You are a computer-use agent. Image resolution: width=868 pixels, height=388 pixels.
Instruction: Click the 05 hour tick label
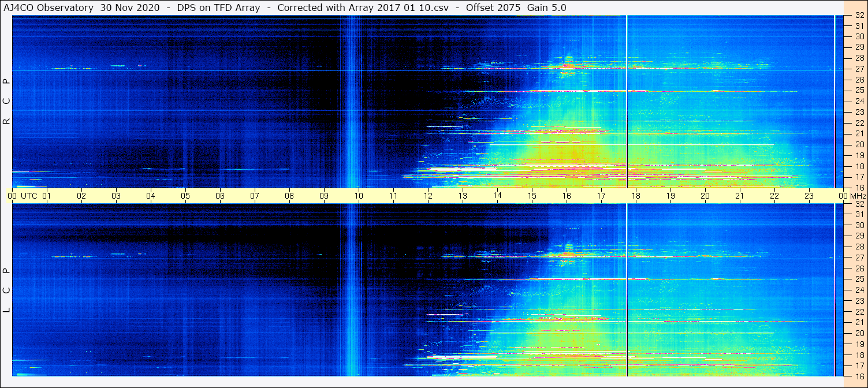(x=185, y=196)
